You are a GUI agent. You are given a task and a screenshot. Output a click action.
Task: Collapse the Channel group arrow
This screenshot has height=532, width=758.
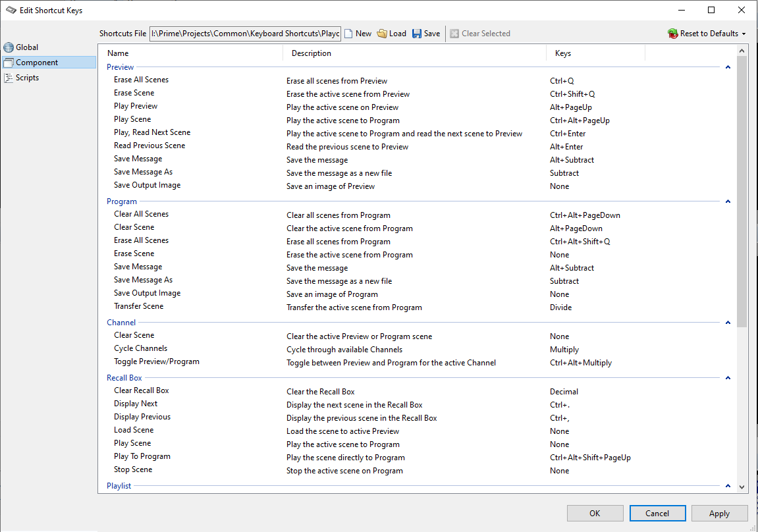(728, 323)
